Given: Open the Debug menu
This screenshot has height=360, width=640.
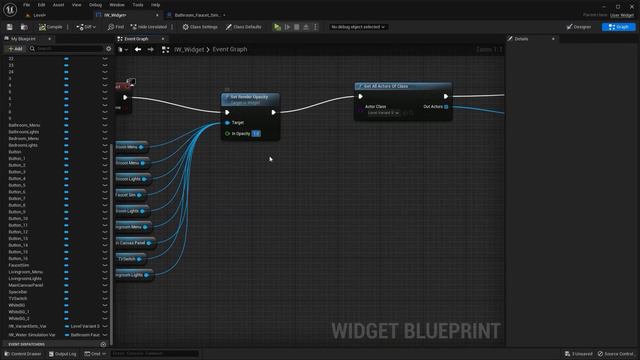Looking at the screenshot, I should 95,5.
